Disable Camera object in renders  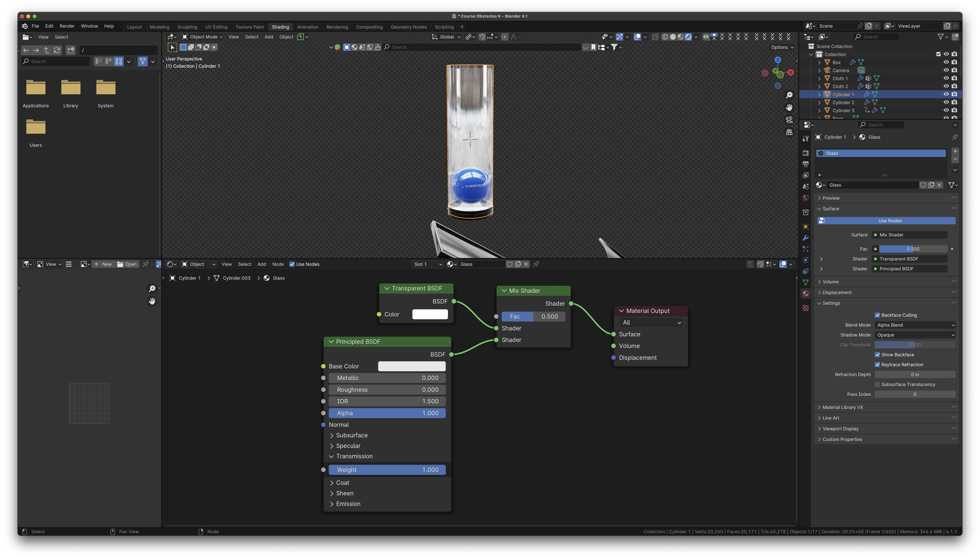pos(954,70)
